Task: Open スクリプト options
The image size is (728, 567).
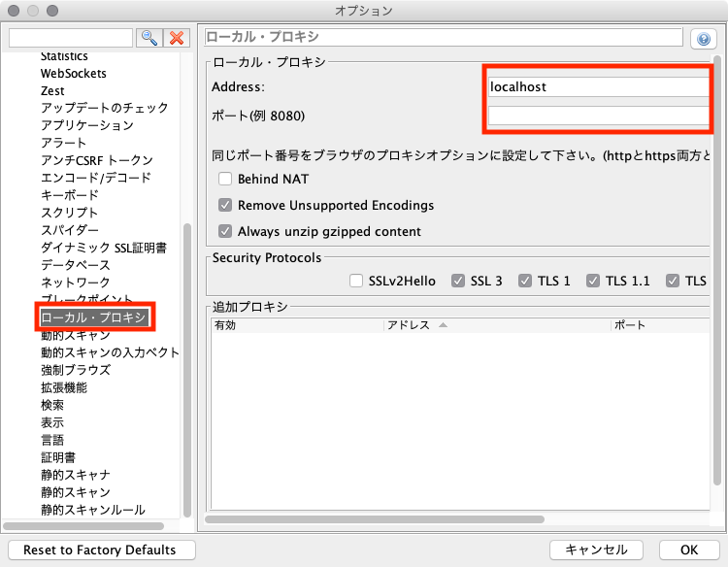Action: [x=70, y=213]
